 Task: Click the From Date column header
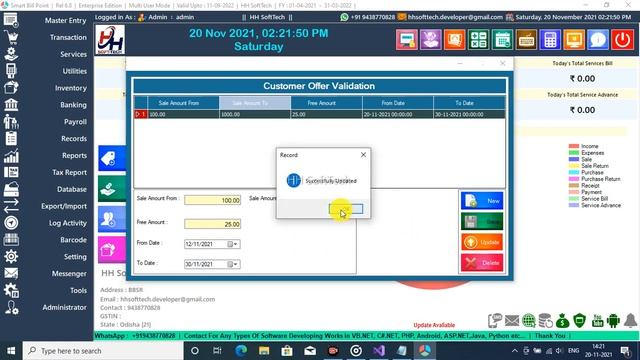[x=398, y=103]
